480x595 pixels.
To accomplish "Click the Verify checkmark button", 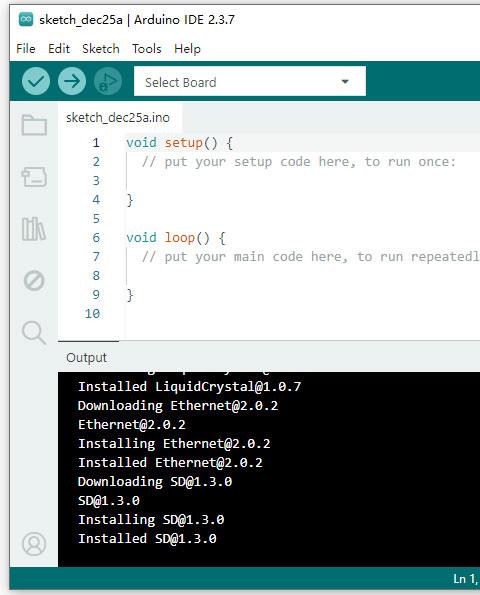I will tap(36, 81).
